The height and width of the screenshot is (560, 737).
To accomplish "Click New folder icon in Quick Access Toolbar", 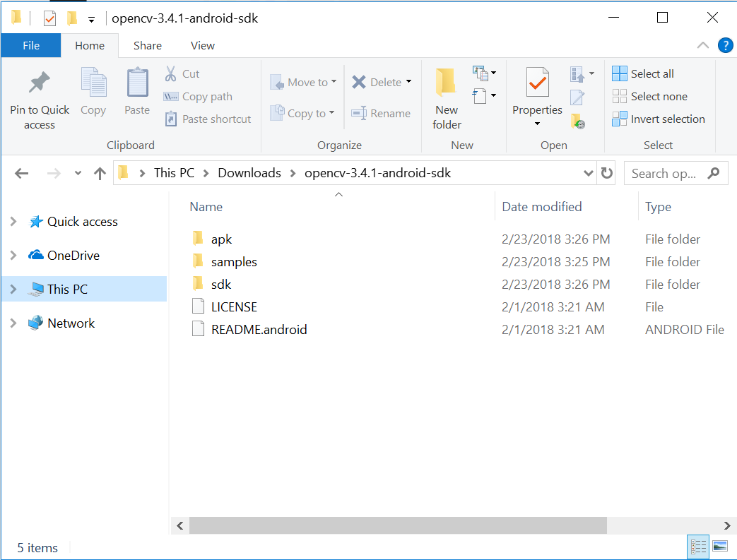I will tap(72, 18).
